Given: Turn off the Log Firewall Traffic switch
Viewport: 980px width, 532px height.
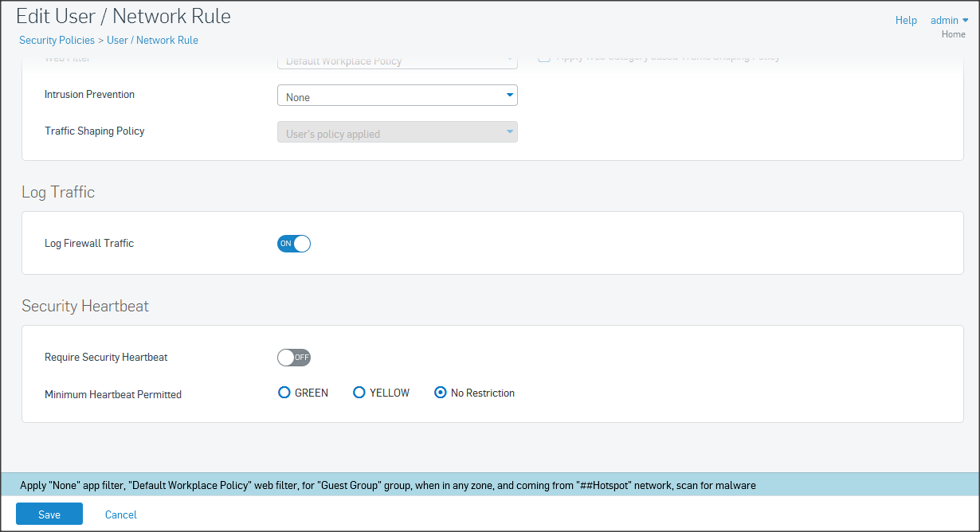Looking at the screenshot, I should pyautogui.click(x=293, y=244).
